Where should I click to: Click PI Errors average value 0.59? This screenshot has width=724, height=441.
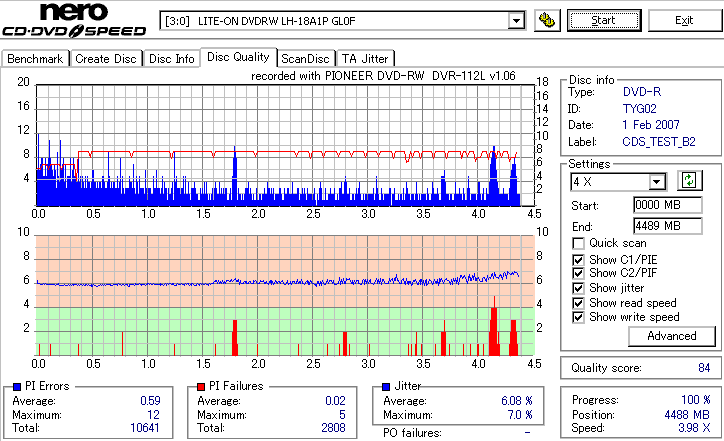click(150, 401)
